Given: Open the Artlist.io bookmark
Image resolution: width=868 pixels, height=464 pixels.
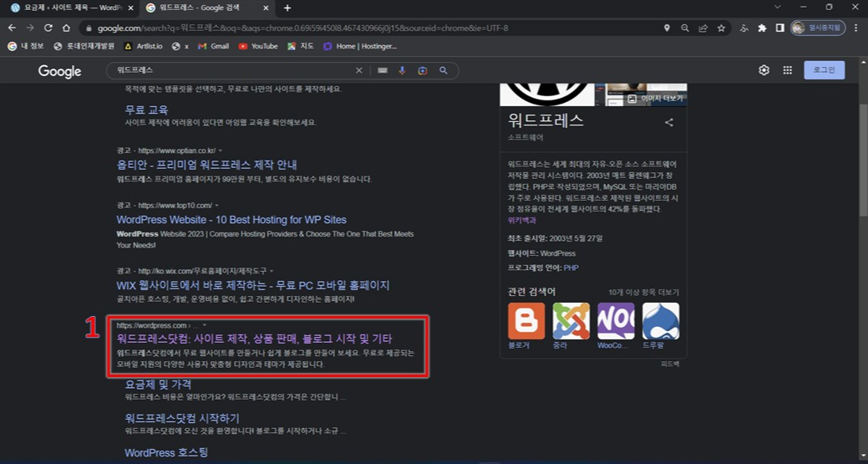Looking at the screenshot, I should pyautogui.click(x=144, y=46).
